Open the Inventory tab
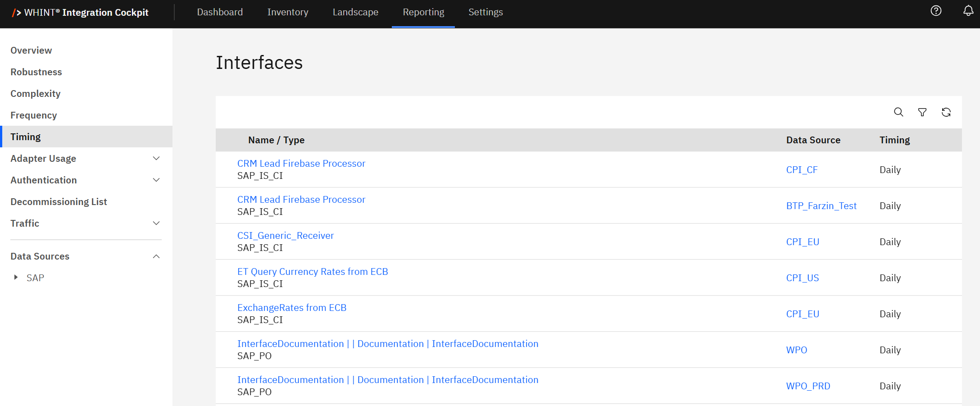 288,12
